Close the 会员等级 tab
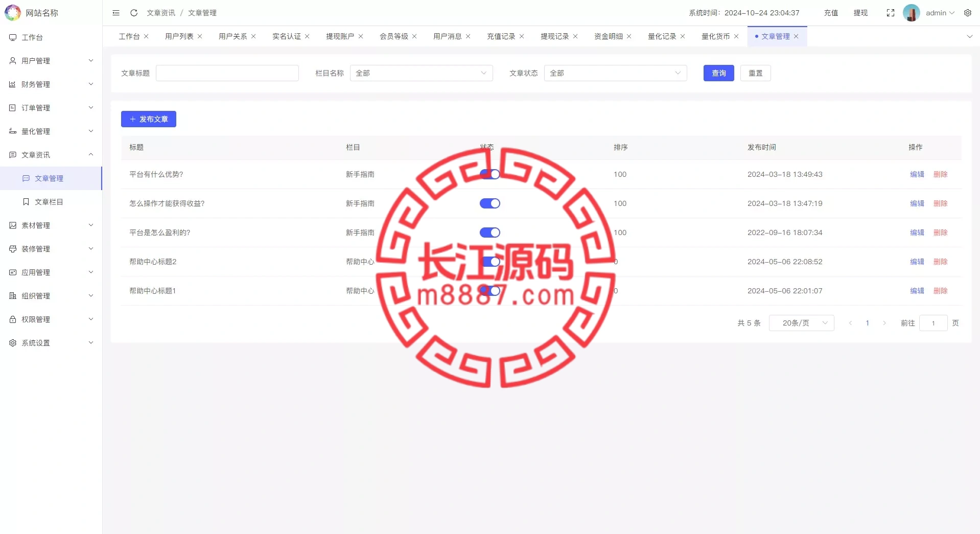The image size is (980, 534). 414,36
